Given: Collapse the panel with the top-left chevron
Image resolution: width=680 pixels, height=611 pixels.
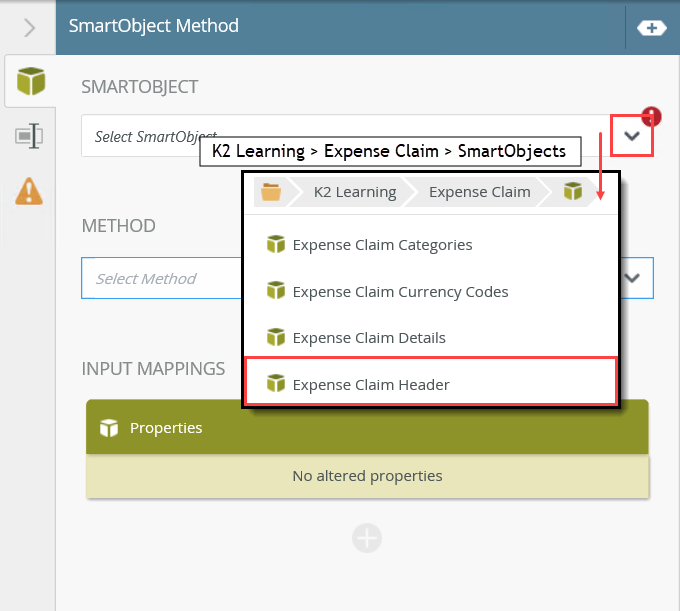Looking at the screenshot, I should click(28, 27).
